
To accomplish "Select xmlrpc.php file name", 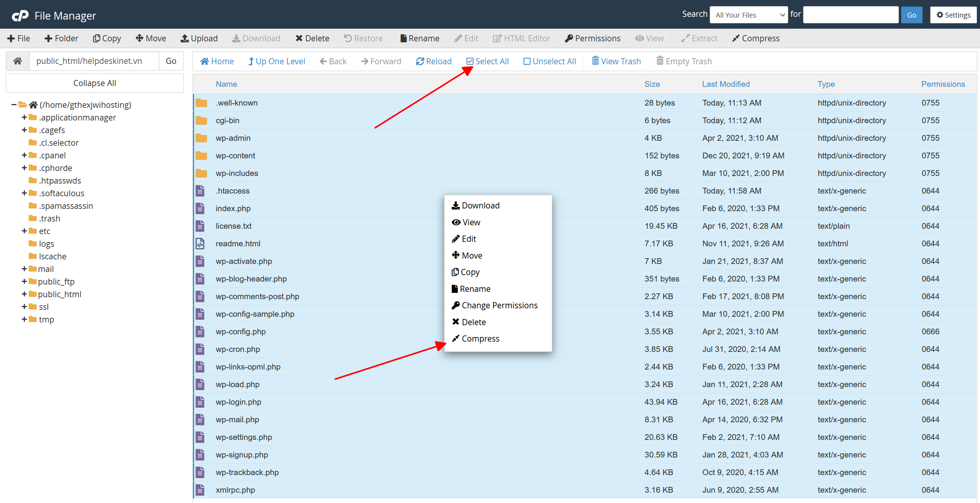I will coord(235,490).
